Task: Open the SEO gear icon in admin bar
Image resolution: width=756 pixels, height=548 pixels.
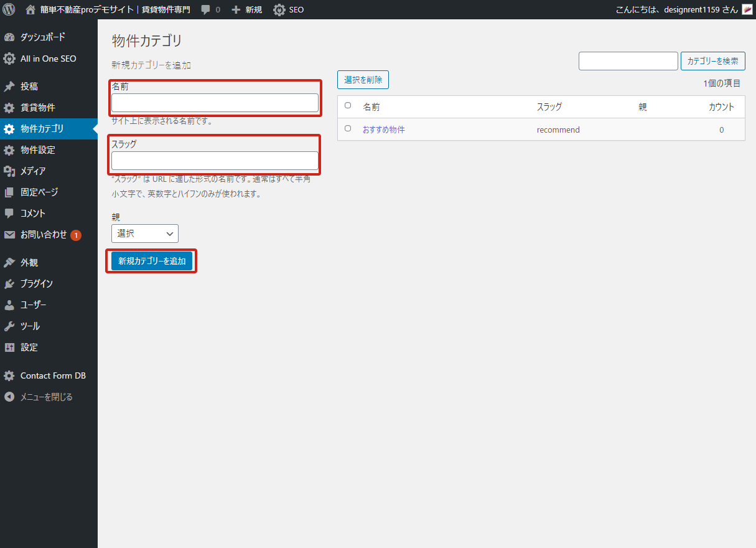Action: point(279,10)
